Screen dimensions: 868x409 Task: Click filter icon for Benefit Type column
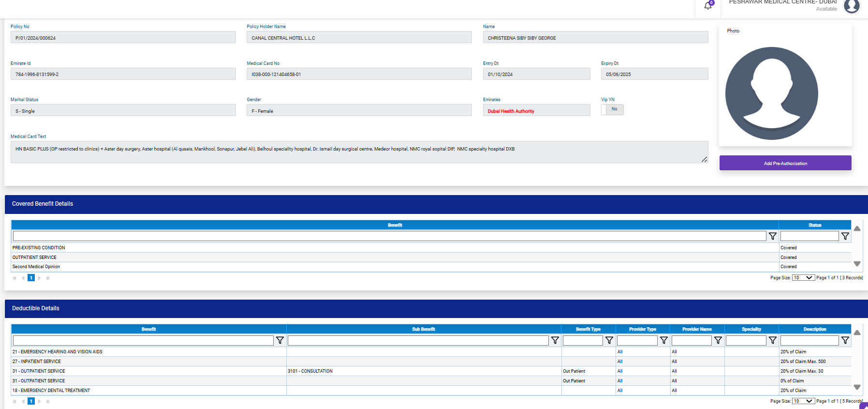[x=609, y=340]
